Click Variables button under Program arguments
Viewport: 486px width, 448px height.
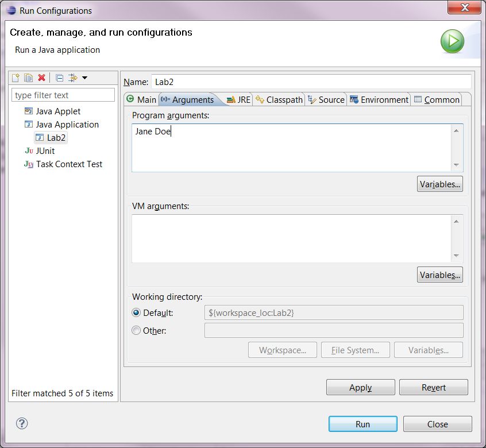tap(440, 184)
